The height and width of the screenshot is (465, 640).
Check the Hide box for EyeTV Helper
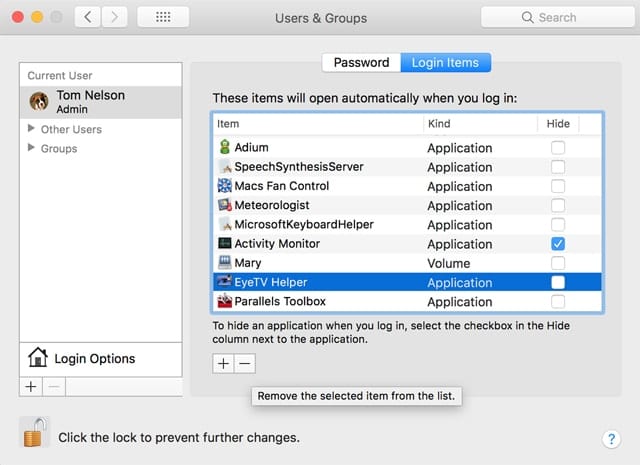[558, 282]
